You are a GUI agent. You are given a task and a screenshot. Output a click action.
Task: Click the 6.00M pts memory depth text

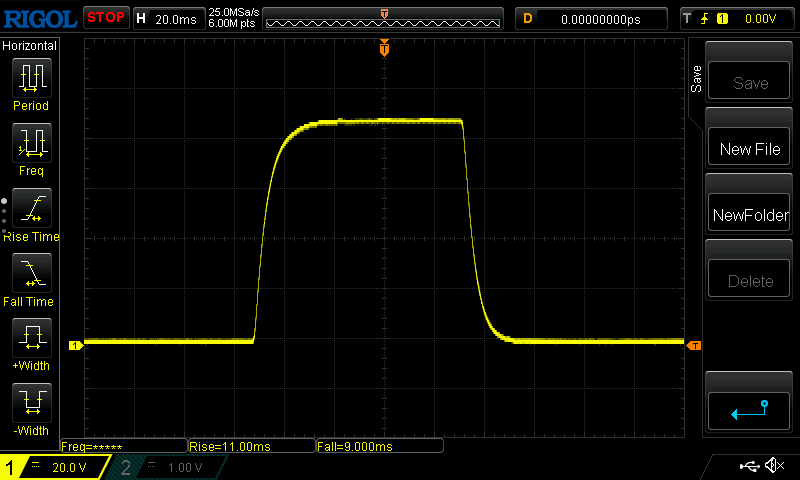232,23
